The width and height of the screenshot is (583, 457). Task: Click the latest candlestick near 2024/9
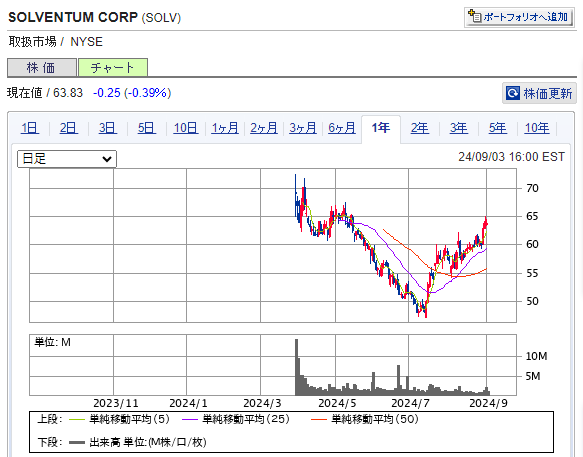[487, 224]
